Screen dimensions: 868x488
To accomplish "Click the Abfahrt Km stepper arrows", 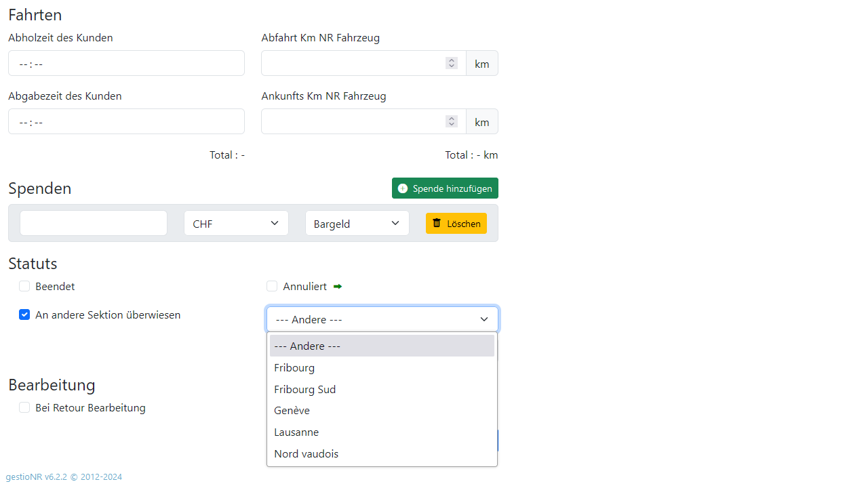I will [x=451, y=63].
